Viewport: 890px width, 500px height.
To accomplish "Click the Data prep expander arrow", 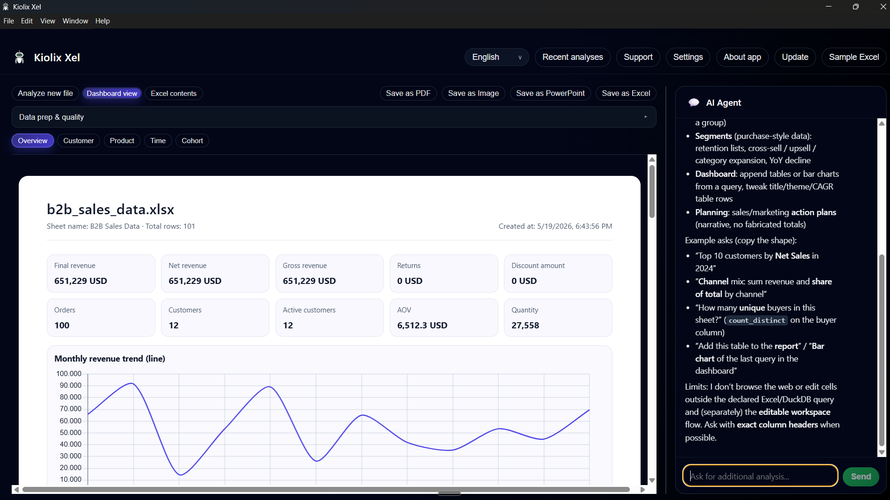I will point(645,117).
